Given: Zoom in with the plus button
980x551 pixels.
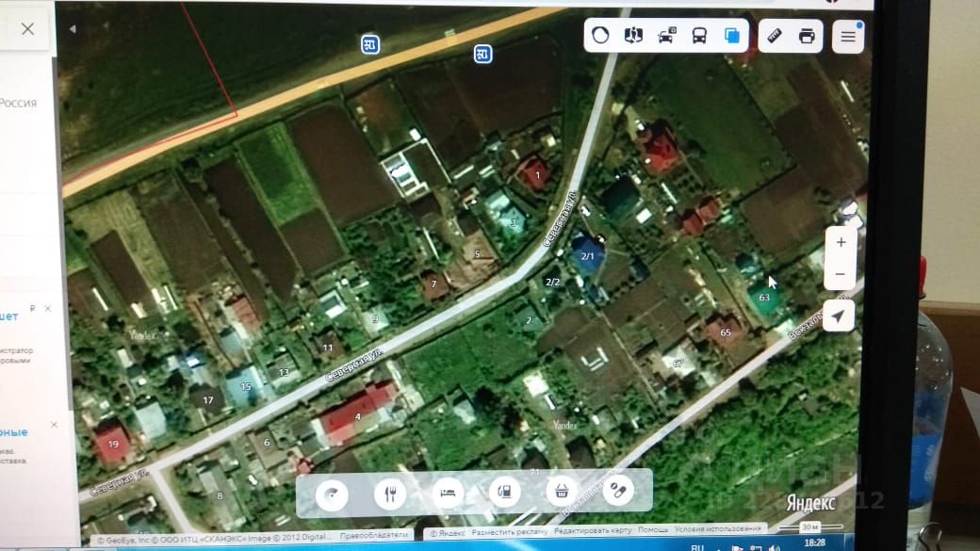Looking at the screenshot, I should [841, 242].
